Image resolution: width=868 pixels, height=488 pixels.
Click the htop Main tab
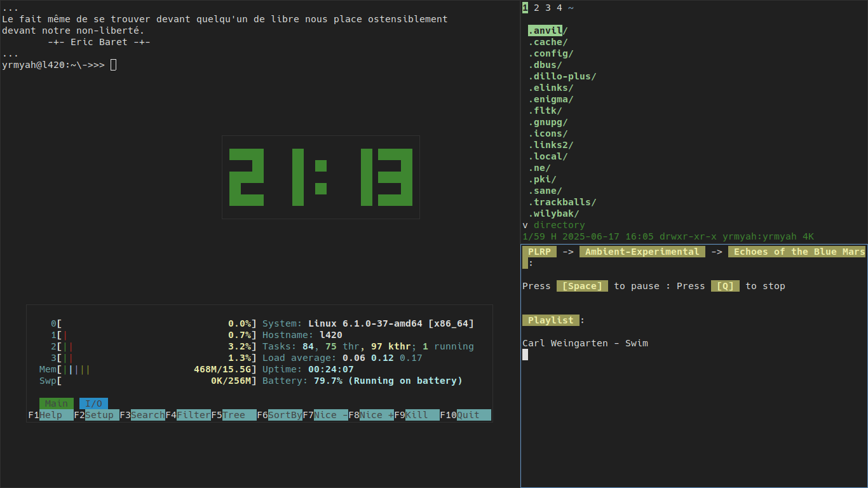tap(57, 403)
